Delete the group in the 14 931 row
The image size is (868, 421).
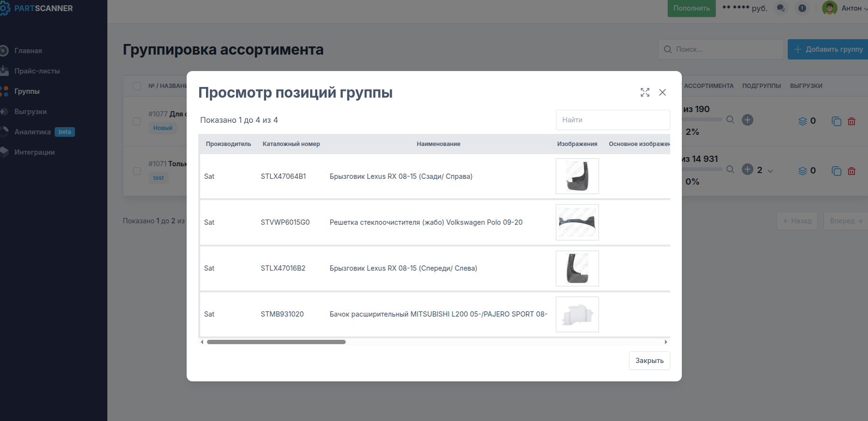coord(852,171)
